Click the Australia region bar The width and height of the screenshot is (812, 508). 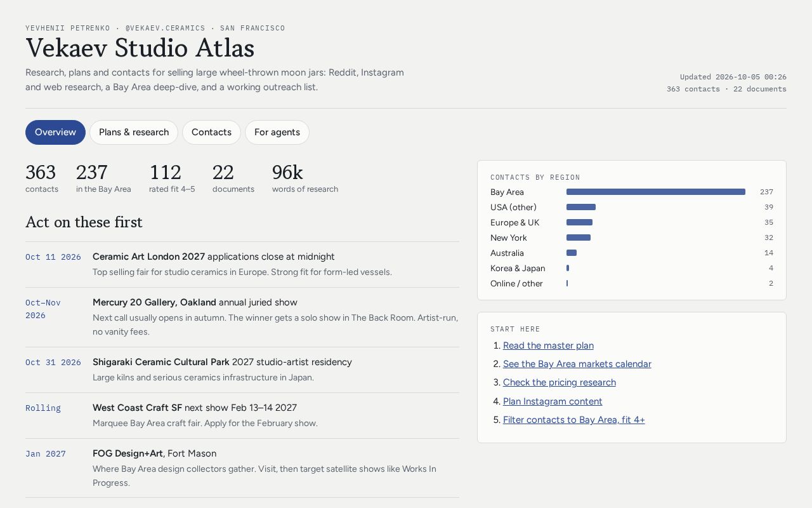coord(572,253)
